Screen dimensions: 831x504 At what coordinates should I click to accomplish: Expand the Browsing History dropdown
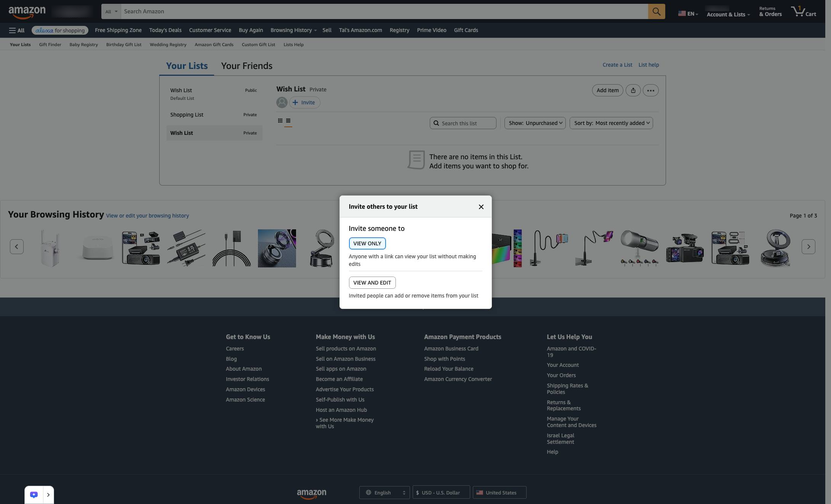tap(293, 30)
